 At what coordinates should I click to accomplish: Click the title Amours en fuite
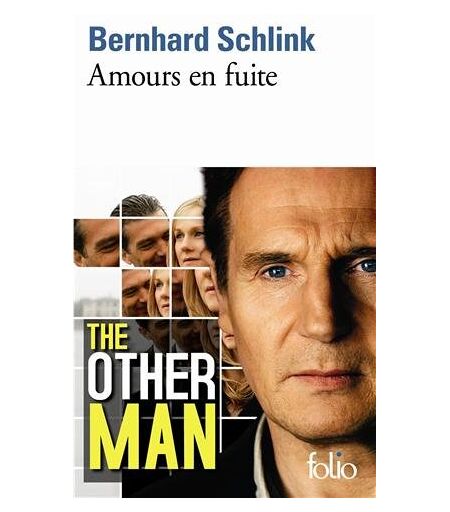click(182, 76)
